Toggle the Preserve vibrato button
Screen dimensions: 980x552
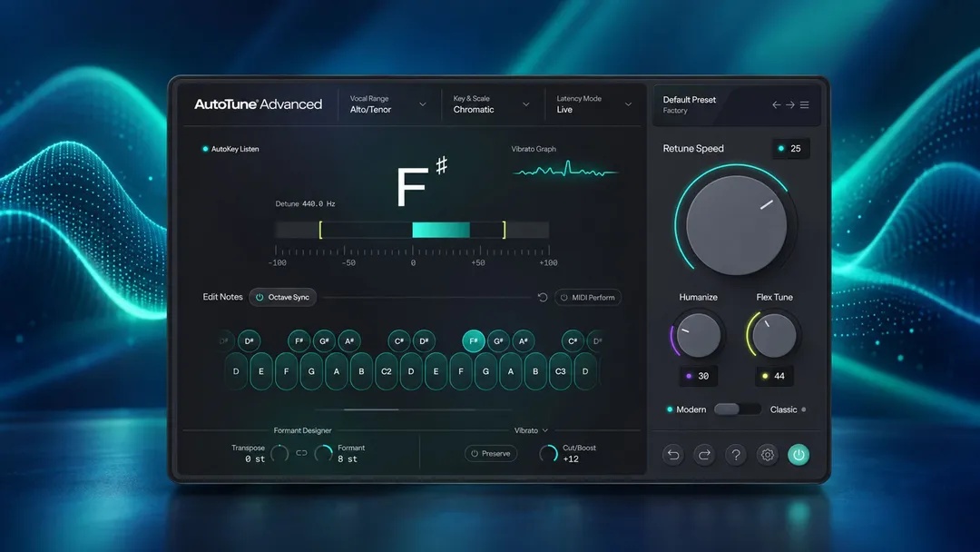tap(491, 453)
